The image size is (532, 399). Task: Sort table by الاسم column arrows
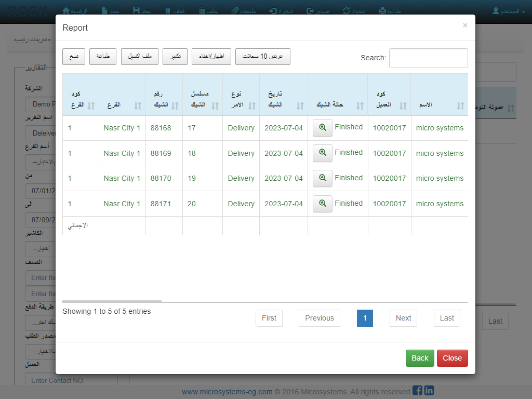(x=460, y=105)
